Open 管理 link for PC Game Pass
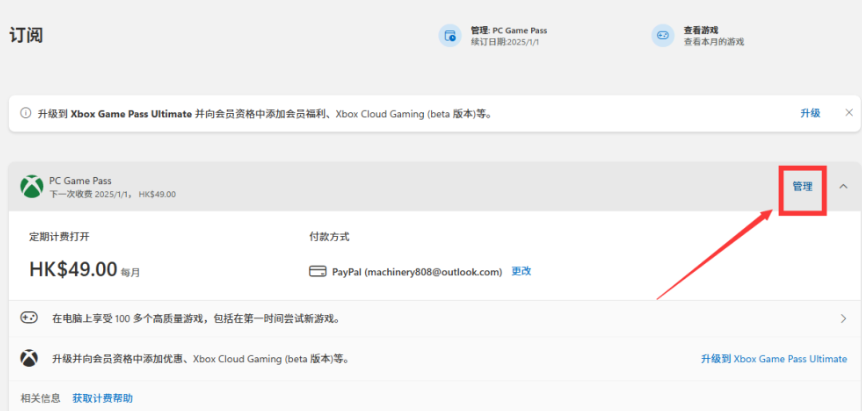The width and height of the screenshot is (862, 411). pyautogui.click(x=802, y=186)
